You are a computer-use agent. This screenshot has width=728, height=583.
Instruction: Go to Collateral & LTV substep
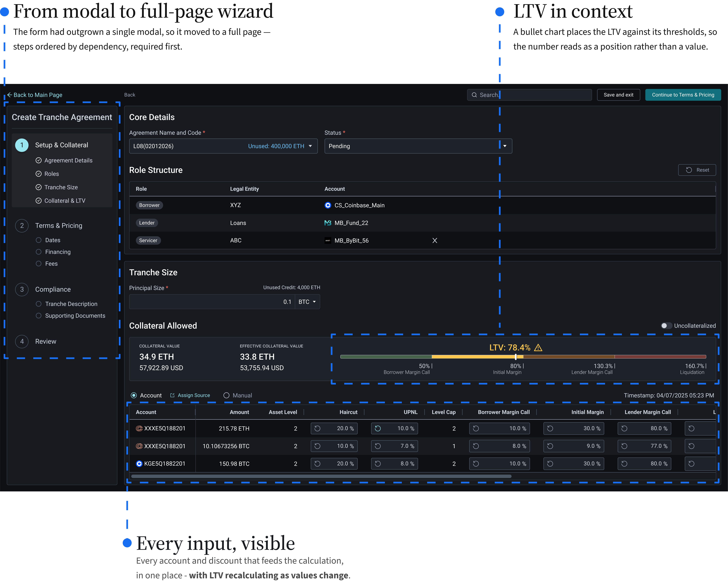(x=60, y=201)
